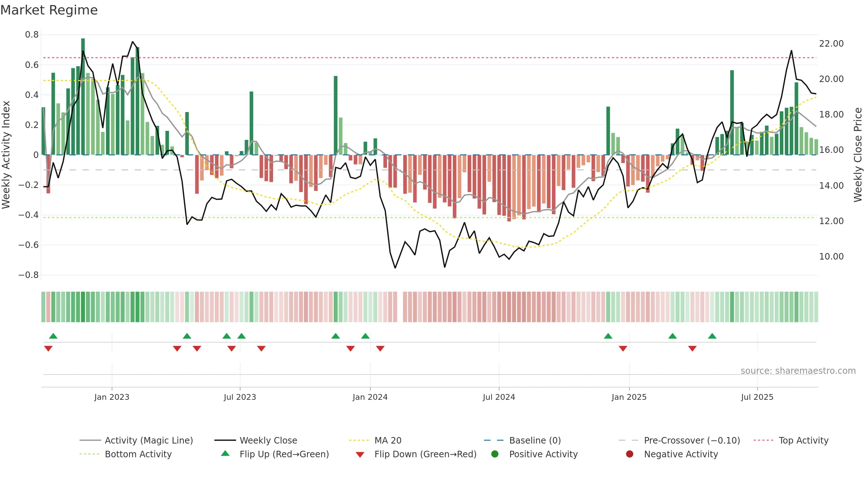Click the tall green bar near Nov 2023
Screen dimensions: 868x488
[336, 115]
